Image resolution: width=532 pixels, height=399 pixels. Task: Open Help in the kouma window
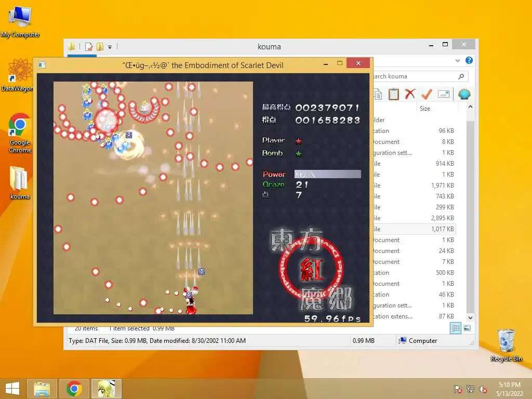point(469,60)
